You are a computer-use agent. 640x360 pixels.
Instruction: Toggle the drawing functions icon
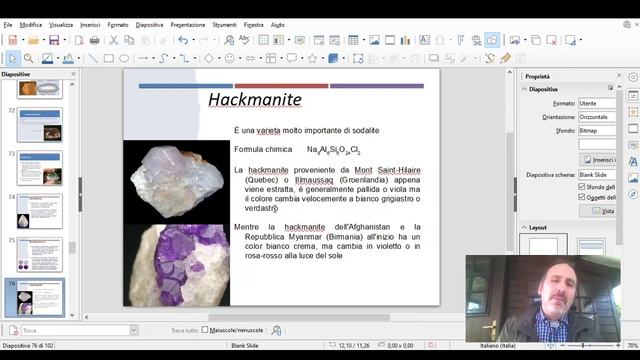492,40
